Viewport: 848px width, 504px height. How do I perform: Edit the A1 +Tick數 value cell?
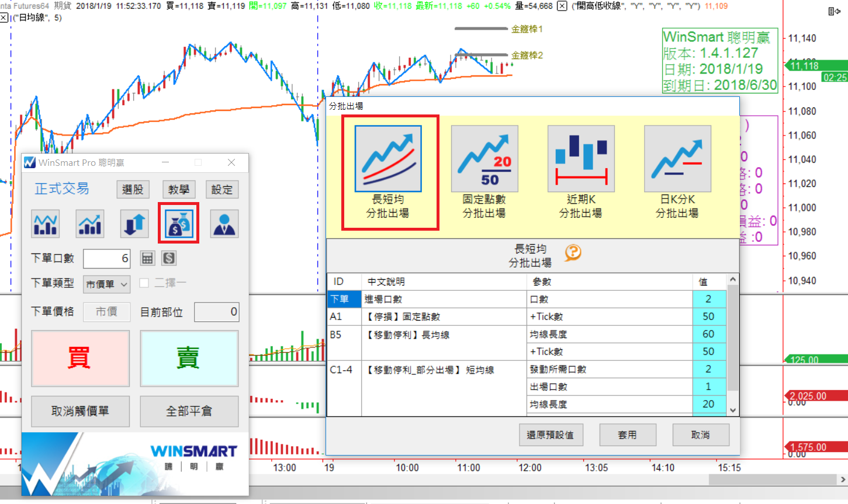pyautogui.click(x=709, y=317)
